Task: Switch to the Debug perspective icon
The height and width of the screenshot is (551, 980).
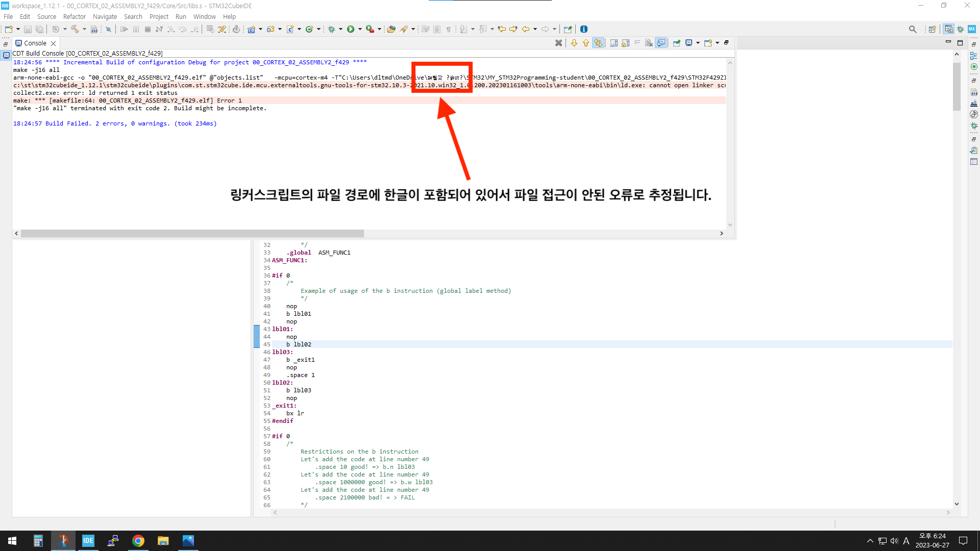Action: 960,29
